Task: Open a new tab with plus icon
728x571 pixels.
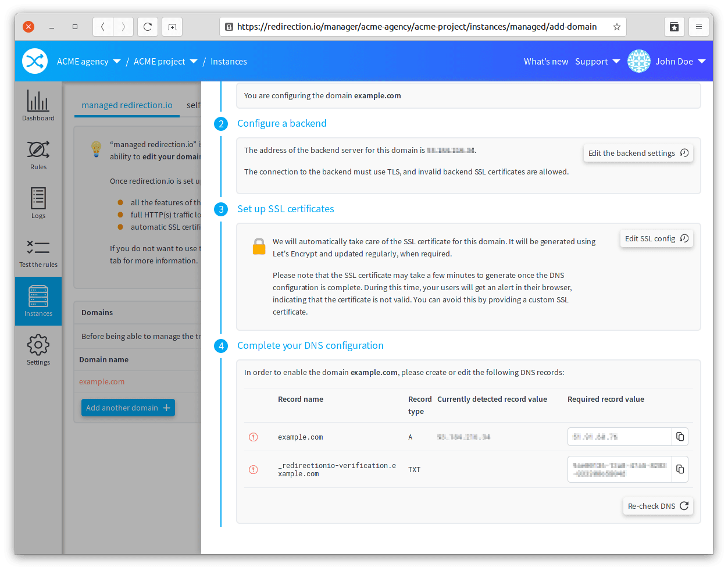Action: 172,27
